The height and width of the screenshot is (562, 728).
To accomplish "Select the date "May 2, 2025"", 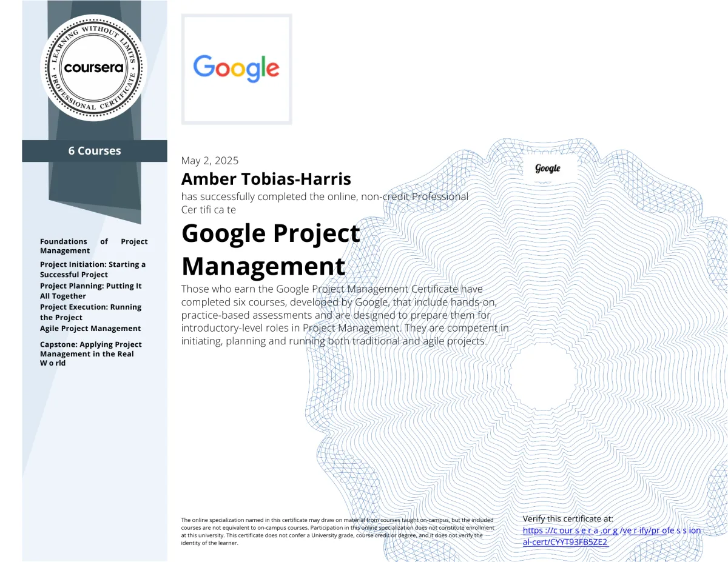I will [210, 161].
